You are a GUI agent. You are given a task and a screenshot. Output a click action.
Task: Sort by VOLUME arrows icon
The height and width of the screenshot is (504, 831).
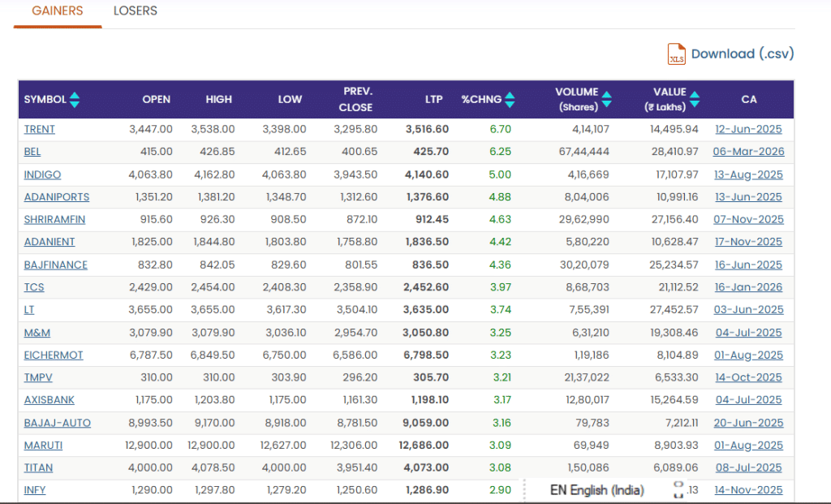tap(606, 100)
